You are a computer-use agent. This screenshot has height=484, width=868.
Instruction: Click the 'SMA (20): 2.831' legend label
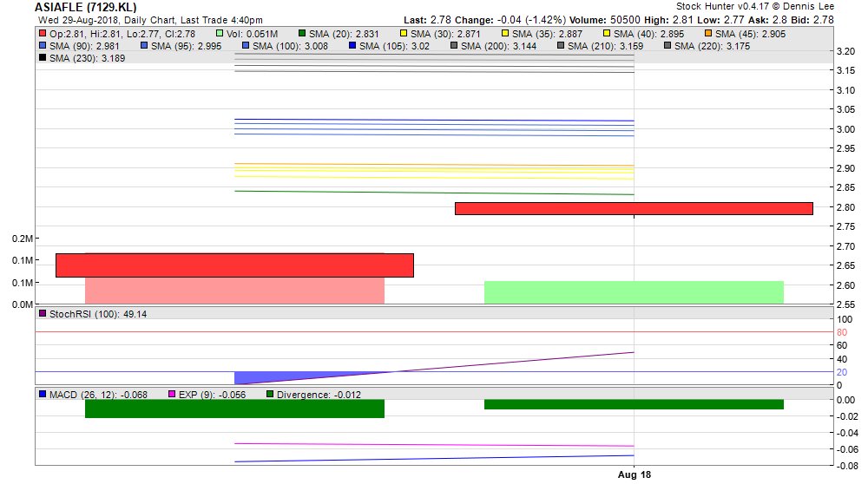click(344, 34)
